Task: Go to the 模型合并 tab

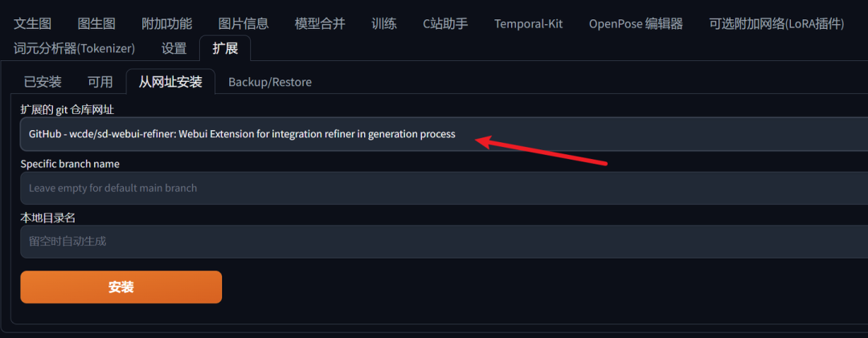Action: 320,23
